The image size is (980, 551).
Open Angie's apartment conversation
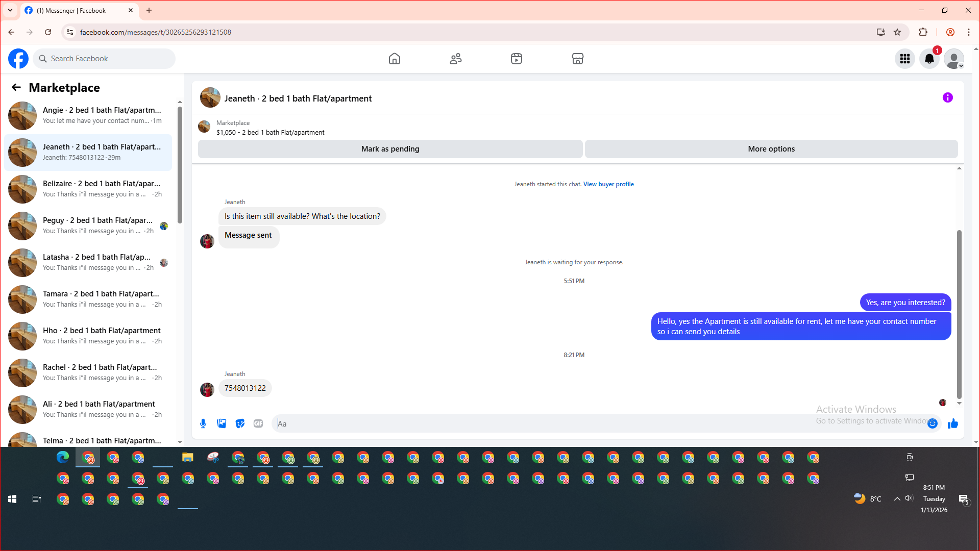pos(89,115)
